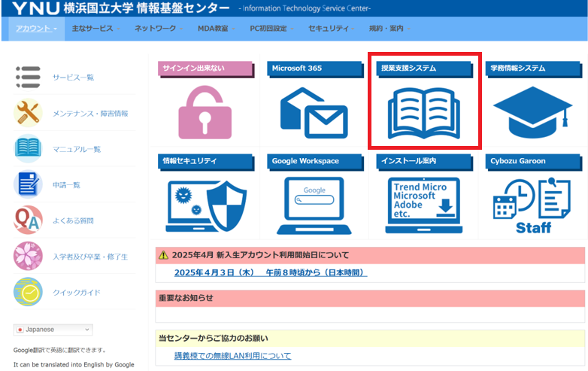Click the YNU logo in header
588x371 pixels.
(35, 8)
